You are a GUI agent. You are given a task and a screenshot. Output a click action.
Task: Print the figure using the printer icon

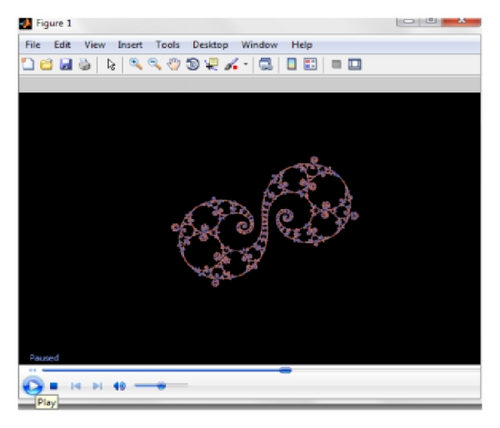(85, 64)
